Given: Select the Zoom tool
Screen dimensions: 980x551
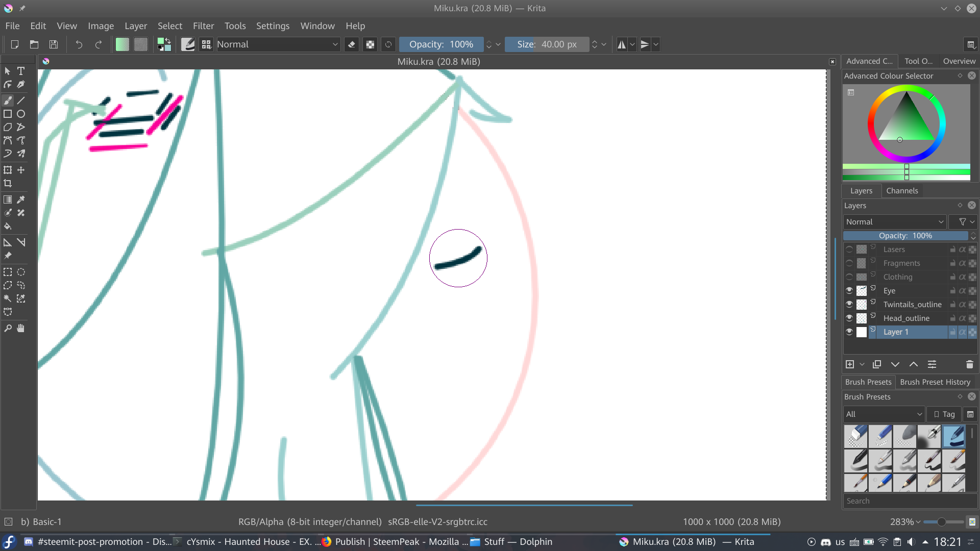Looking at the screenshot, I should point(8,329).
